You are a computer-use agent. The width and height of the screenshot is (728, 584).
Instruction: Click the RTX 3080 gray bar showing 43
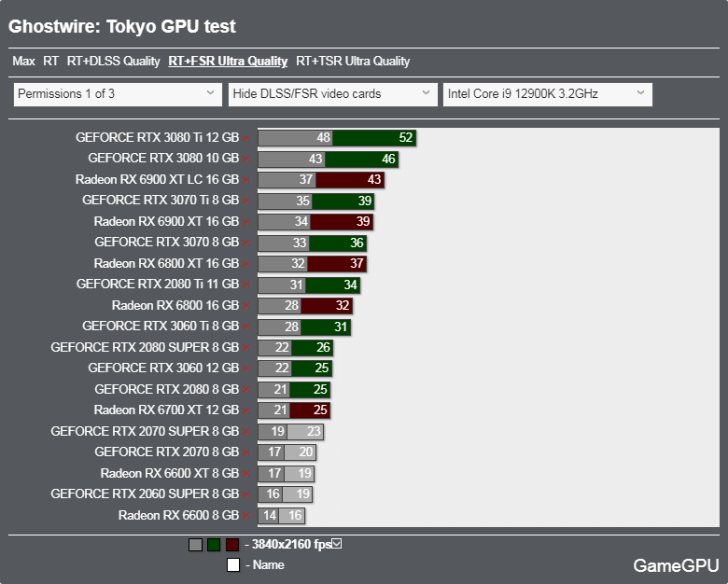tap(291, 160)
